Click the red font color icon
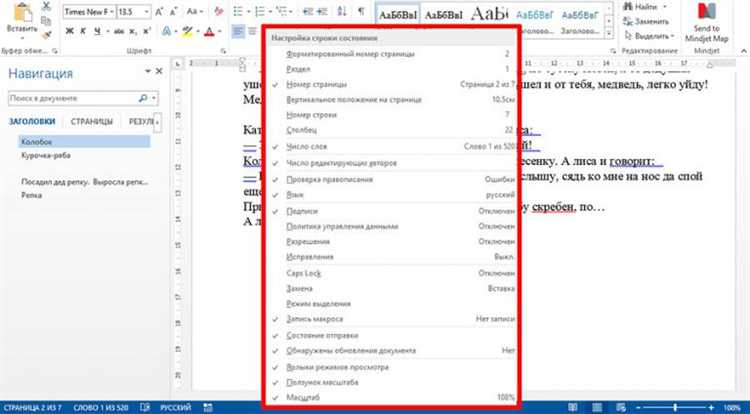Viewport: 750px width, 414px height. (x=209, y=32)
